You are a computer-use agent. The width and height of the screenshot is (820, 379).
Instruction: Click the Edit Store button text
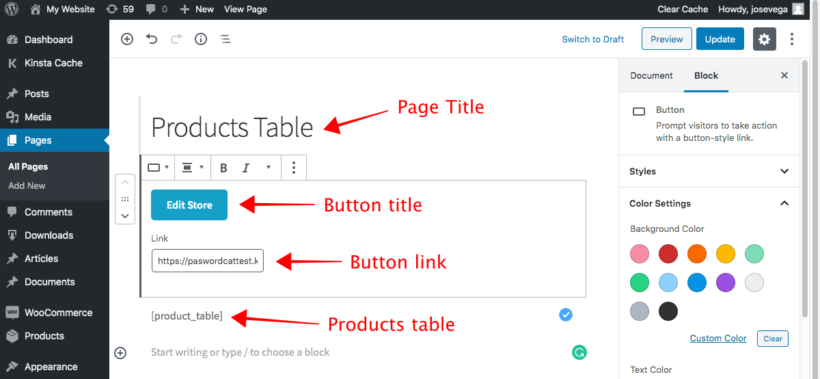[x=189, y=205]
